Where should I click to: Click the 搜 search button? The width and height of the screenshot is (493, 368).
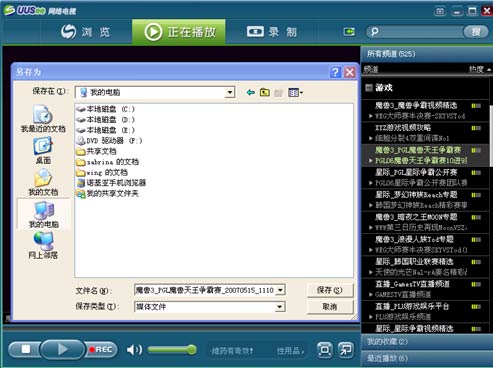476,32
